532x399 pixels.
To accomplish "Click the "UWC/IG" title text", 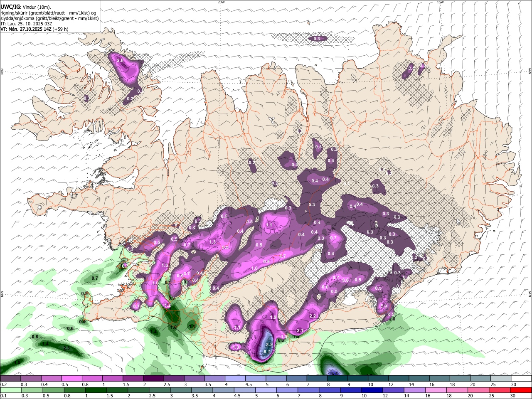I will tap(10, 7).
